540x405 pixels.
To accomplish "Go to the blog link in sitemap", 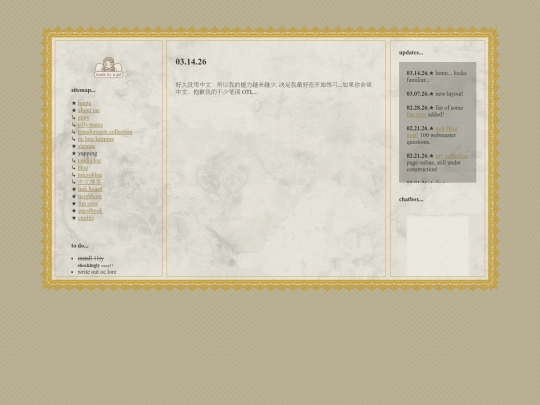I will pyautogui.click(x=83, y=168).
